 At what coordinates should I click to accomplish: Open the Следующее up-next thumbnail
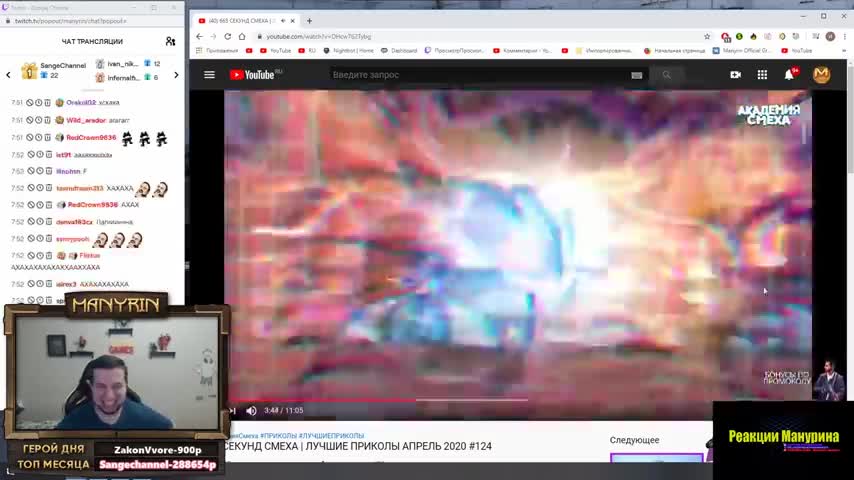(x=656, y=458)
